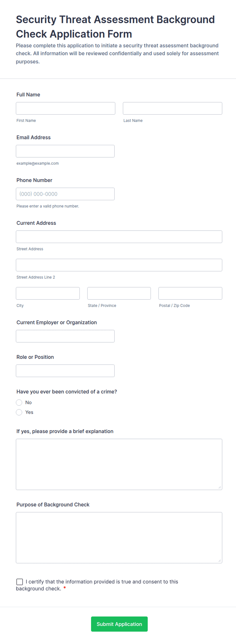
Task: Click the Last Name input field
Action: tap(173, 108)
